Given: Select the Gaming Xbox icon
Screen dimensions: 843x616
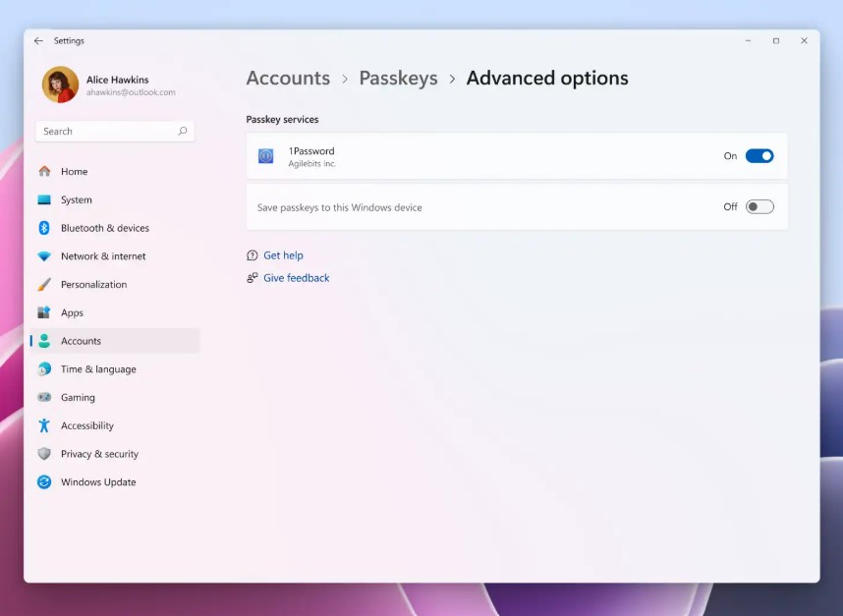Looking at the screenshot, I should [x=44, y=397].
